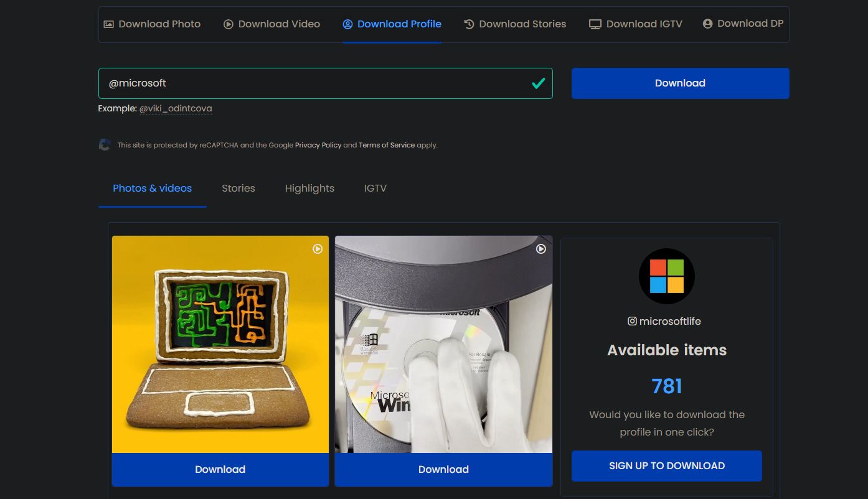Go to the Download Stories tab
Viewport: 868px width, 499px height.
click(515, 24)
